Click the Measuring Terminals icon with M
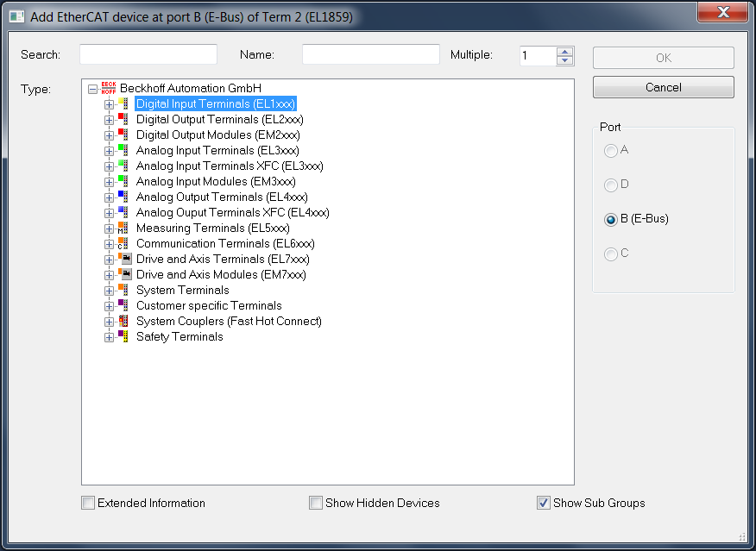The height and width of the screenshot is (551, 756). 123,228
